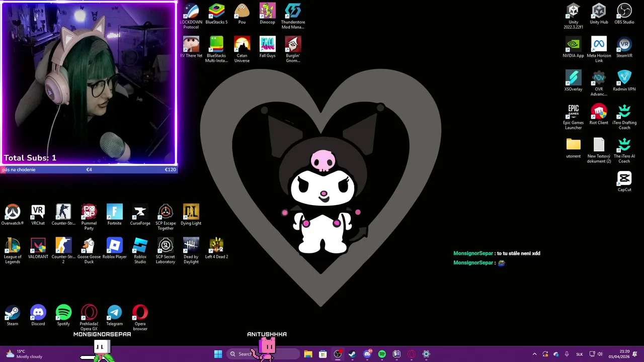Viewport: 644px width, 362px height.
Task: Switch to Spotify in the taskbar
Action: (382, 354)
